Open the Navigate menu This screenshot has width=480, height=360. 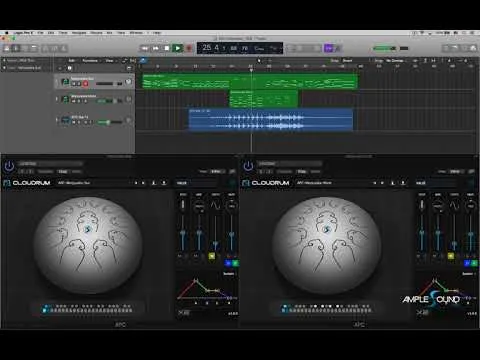click(79, 33)
